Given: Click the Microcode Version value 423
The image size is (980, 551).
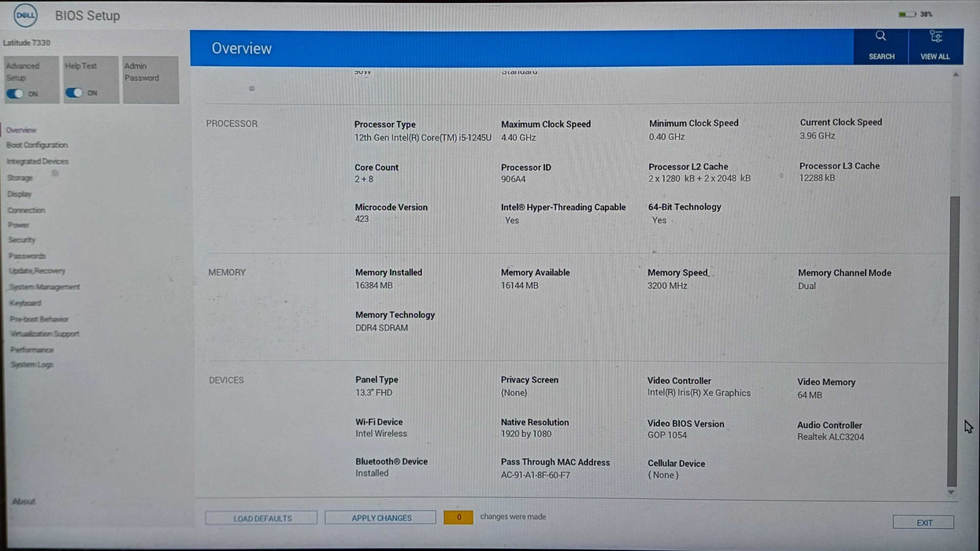Looking at the screenshot, I should click(362, 219).
